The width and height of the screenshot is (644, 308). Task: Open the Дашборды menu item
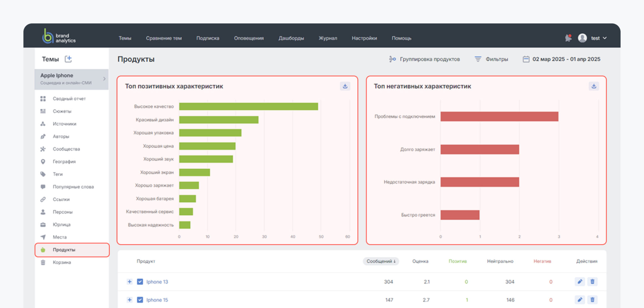pyautogui.click(x=291, y=38)
